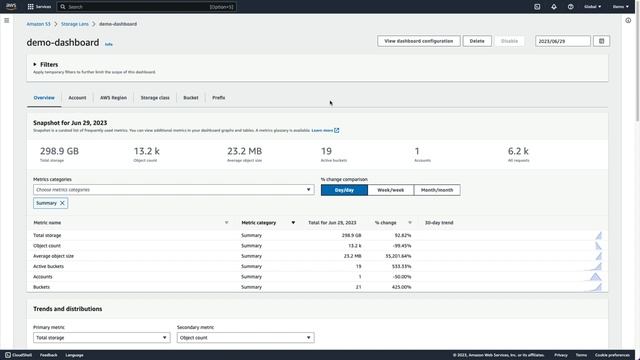Switch to the Account tab
Image resolution: width=640 pixels, height=360 pixels.
click(x=77, y=98)
